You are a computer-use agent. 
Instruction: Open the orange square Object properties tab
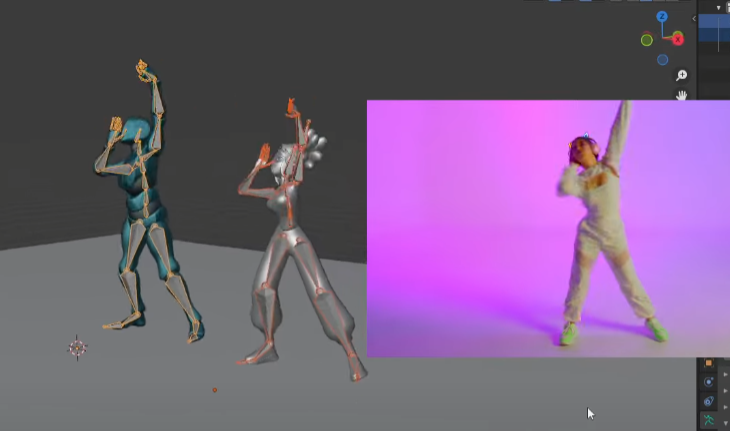(x=709, y=363)
